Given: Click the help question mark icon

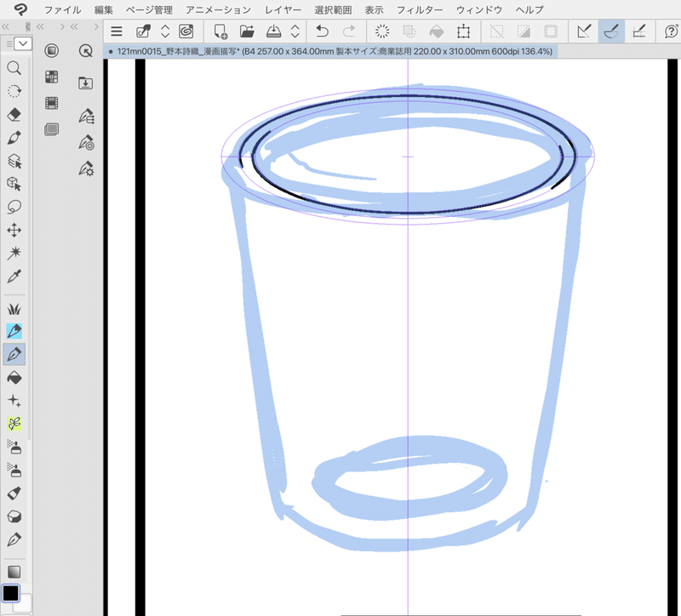Looking at the screenshot, I should coord(672,31).
